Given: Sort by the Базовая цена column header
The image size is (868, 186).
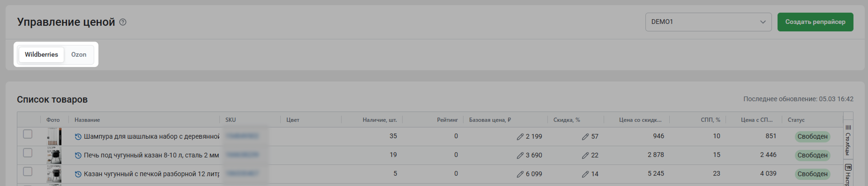Looking at the screenshot, I should tap(490, 120).
